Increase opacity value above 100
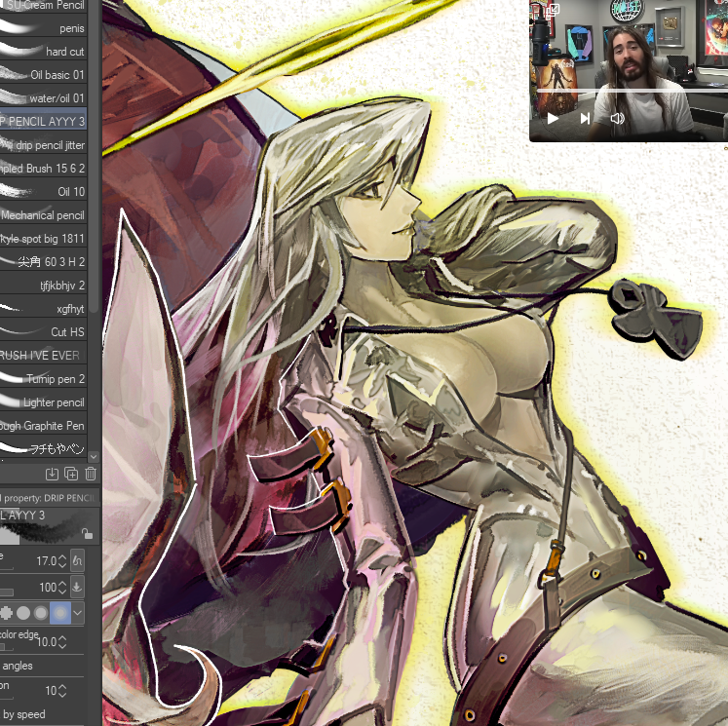Viewport: 728px width, 726px height. pyautogui.click(x=62, y=584)
